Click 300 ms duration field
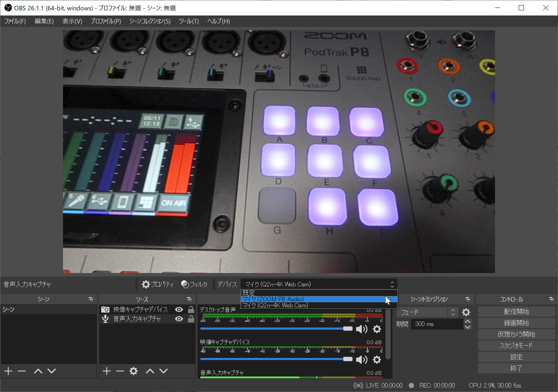The height and width of the screenshot is (392, 558). [x=437, y=324]
